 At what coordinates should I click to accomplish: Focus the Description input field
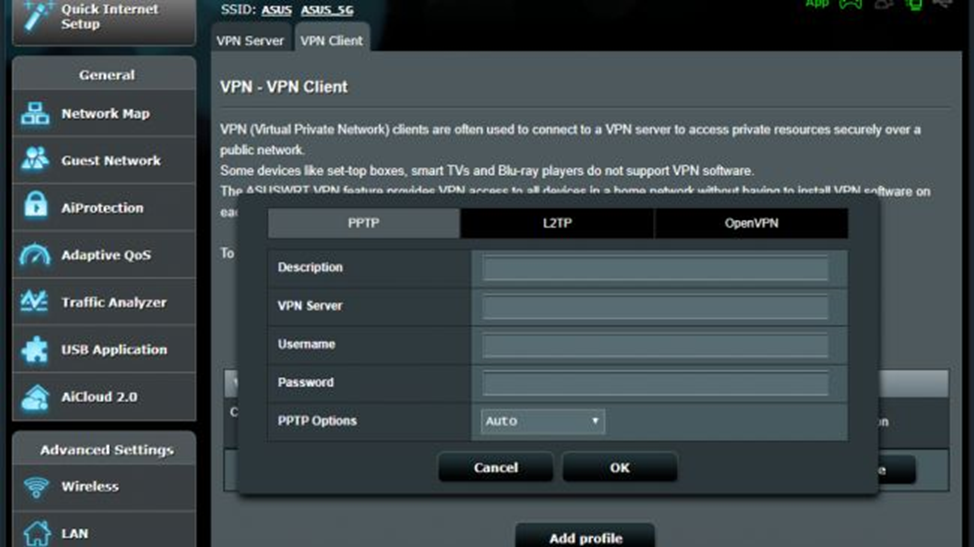pos(655,268)
